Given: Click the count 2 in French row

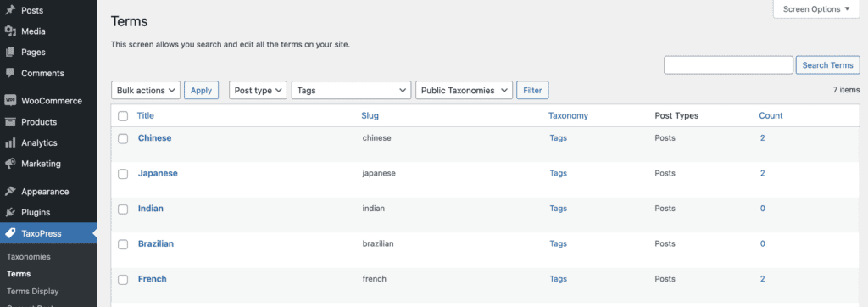Looking at the screenshot, I should coord(762,279).
